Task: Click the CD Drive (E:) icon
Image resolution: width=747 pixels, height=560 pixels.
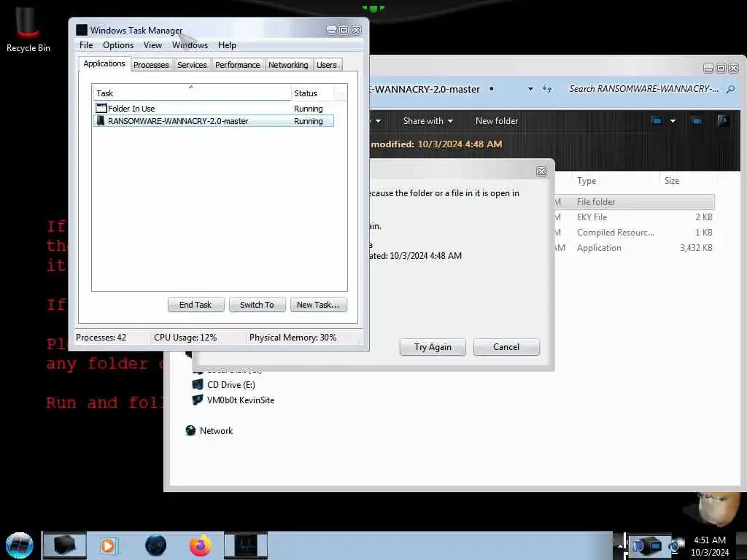Action: [x=197, y=384]
